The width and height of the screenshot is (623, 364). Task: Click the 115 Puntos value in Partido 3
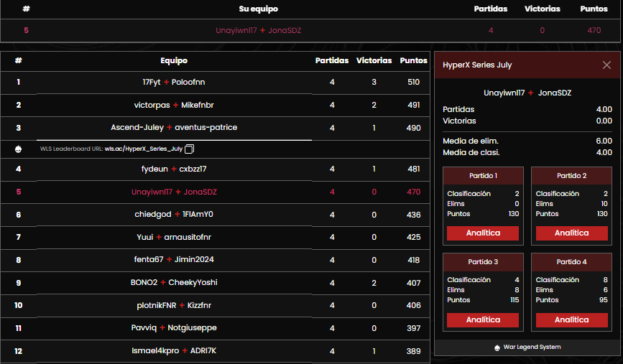coord(514,300)
